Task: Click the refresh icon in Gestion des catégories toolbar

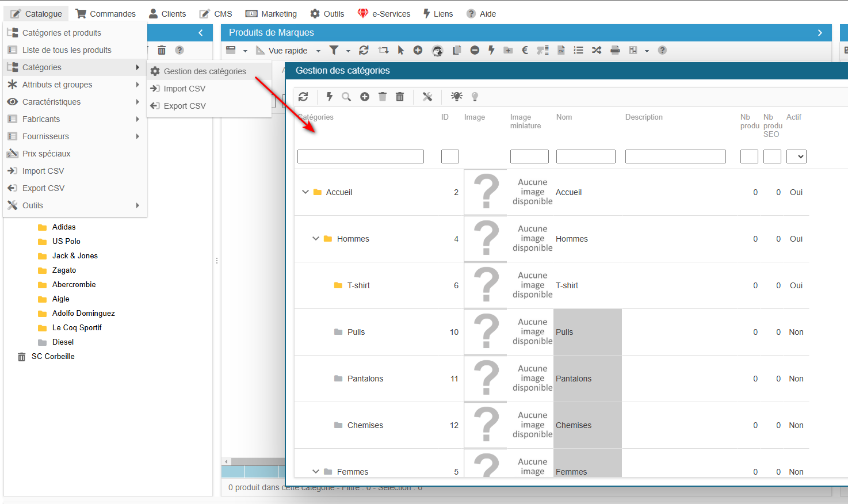Action: (303, 97)
